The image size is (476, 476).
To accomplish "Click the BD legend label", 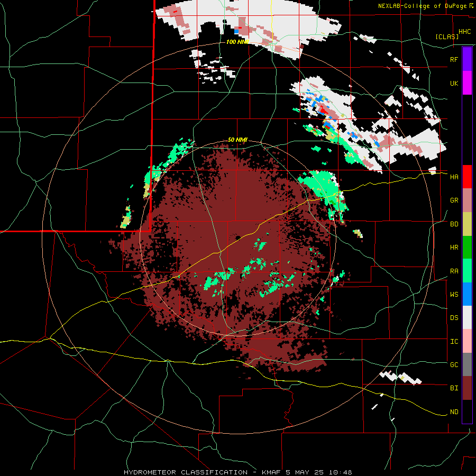I will click(x=454, y=224).
